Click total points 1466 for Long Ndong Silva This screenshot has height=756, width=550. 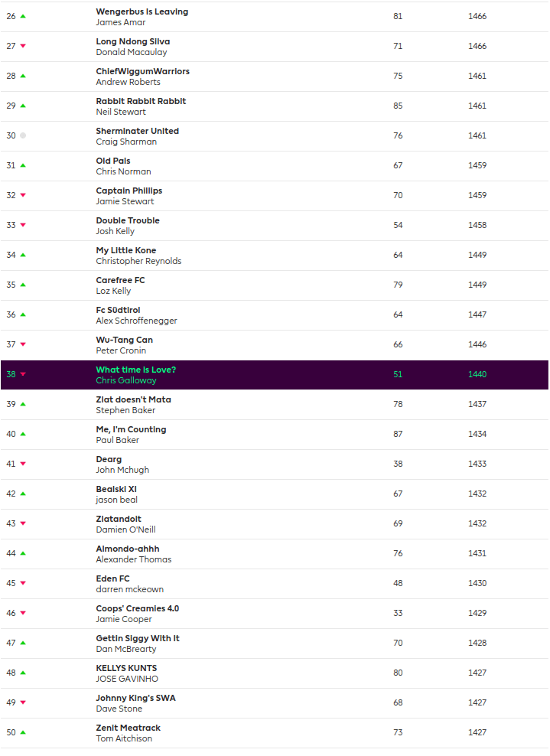click(x=477, y=46)
